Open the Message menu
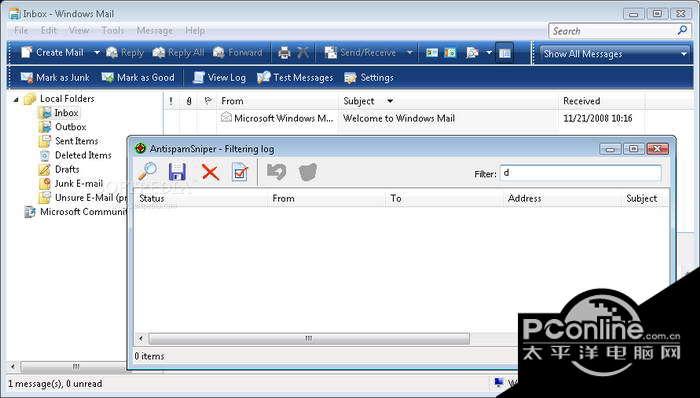This screenshot has height=398, width=700. tap(154, 30)
